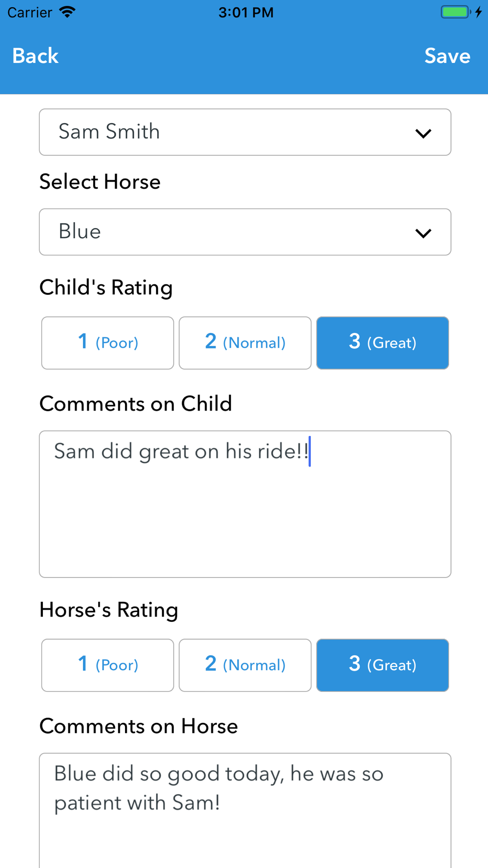Screen dimensions: 488x868
Task: Select Horse's Rating 2 (Normal)
Action: (245, 665)
